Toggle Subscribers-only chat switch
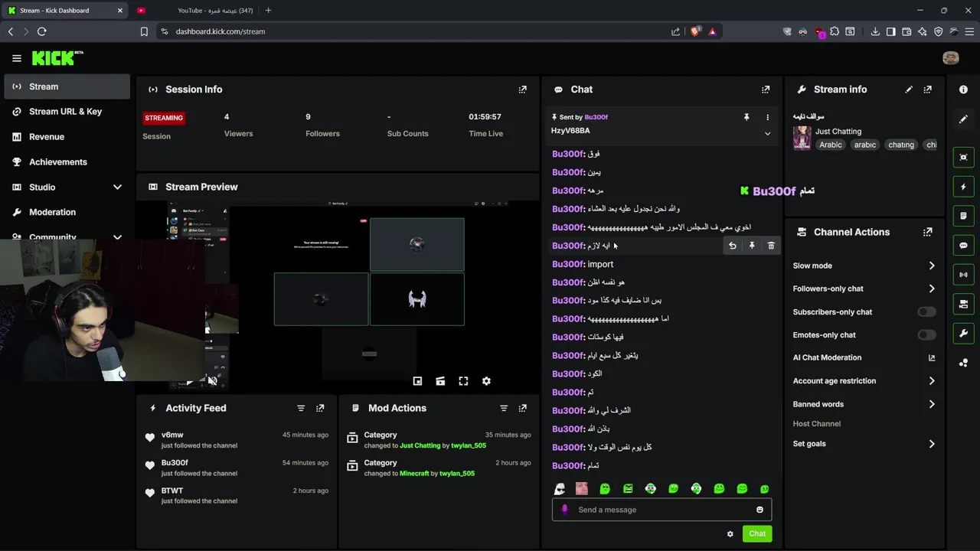This screenshot has height=551, width=980. click(x=926, y=312)
